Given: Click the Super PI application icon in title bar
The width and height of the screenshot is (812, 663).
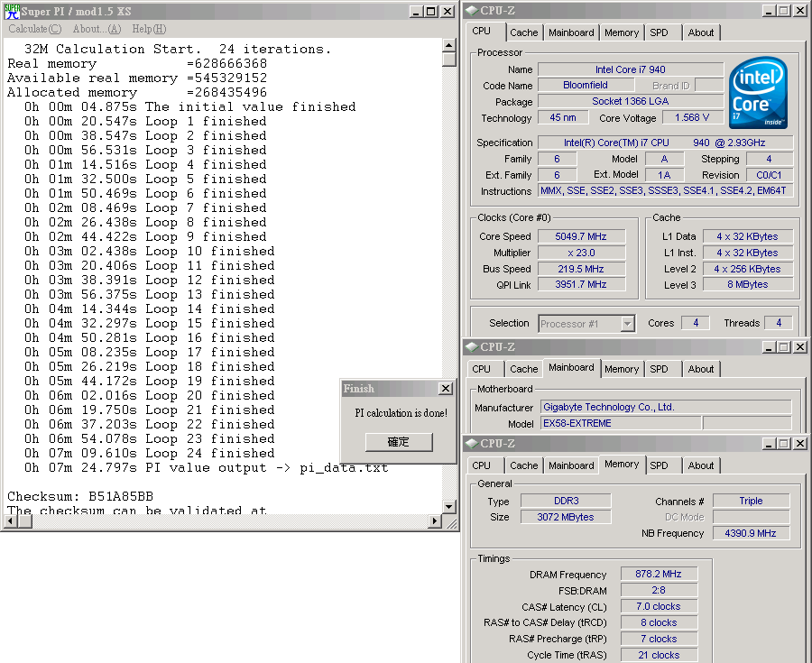Looking at the screenshot, I should pos(12,12).
